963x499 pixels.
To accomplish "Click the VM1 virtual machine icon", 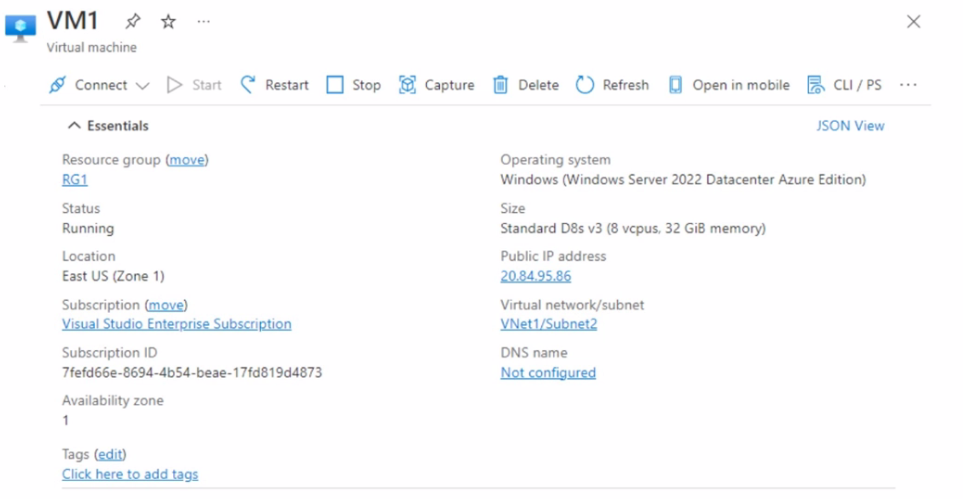I will pyautogui.click(x=20, y=28).
